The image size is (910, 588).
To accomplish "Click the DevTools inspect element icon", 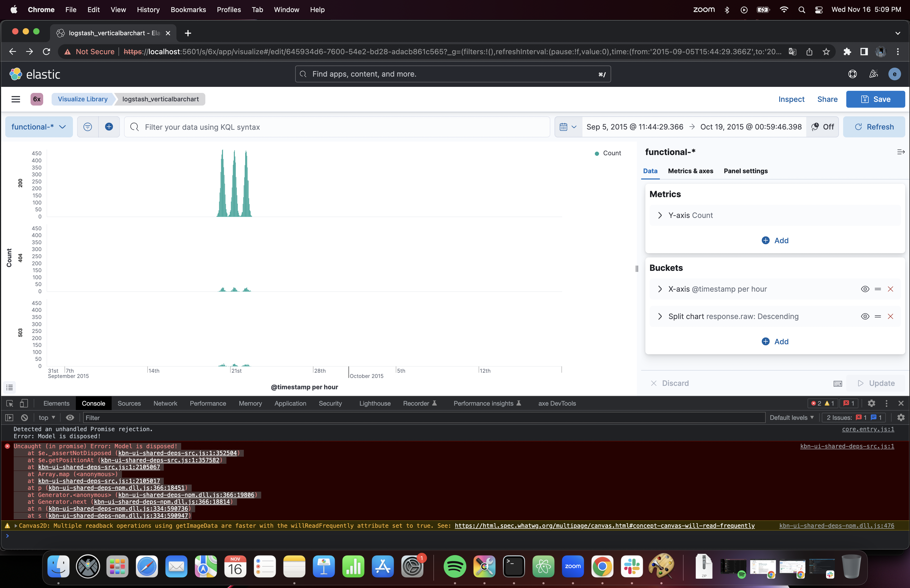I will point(10,403).
